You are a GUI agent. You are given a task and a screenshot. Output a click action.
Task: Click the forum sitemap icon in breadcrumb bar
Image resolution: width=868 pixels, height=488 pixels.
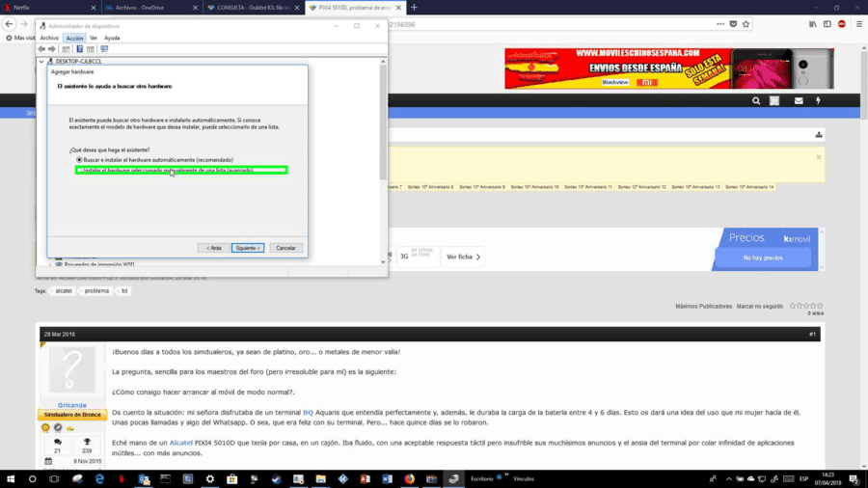click(819, 134)
